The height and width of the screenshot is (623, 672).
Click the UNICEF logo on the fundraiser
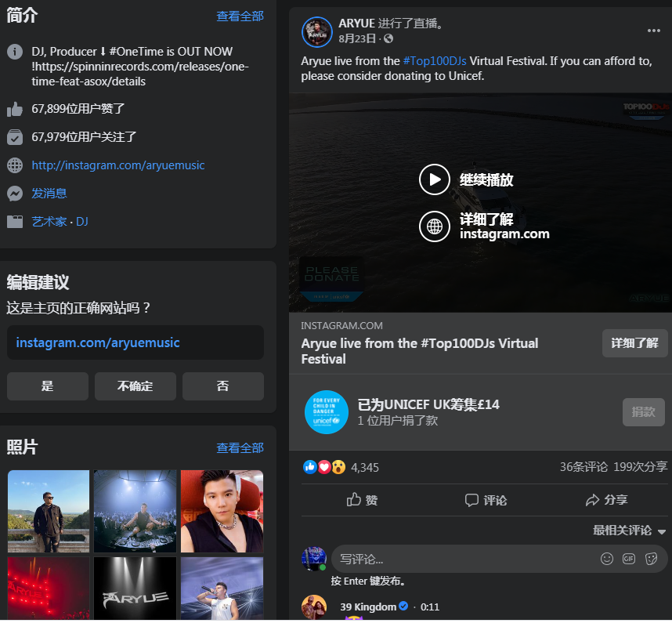(x=326, y=411)
